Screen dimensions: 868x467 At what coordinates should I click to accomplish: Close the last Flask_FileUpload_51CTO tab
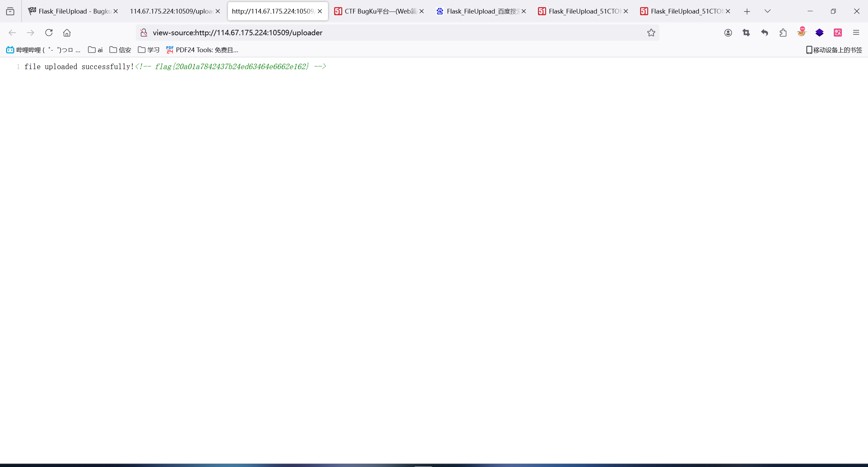pos(728,11)
